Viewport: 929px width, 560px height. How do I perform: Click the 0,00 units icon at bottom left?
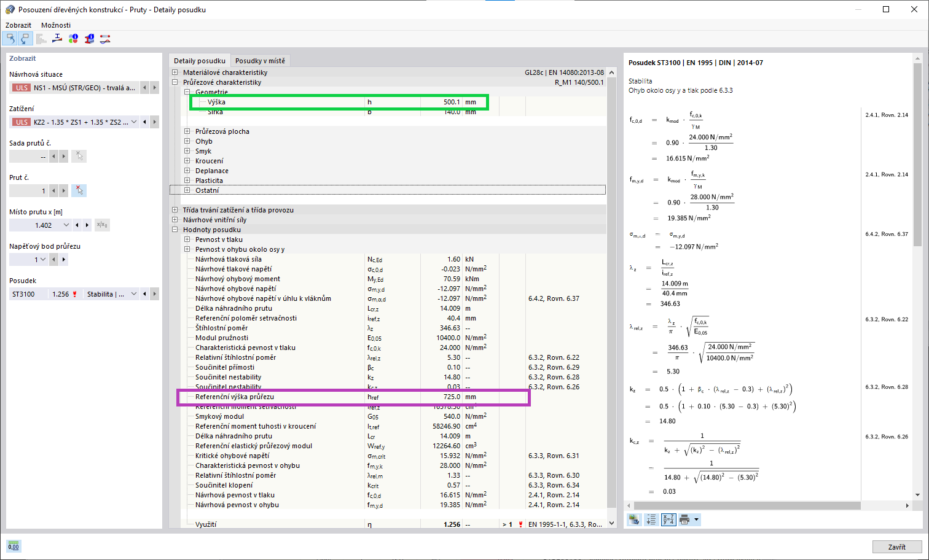(x=13, y=546)
